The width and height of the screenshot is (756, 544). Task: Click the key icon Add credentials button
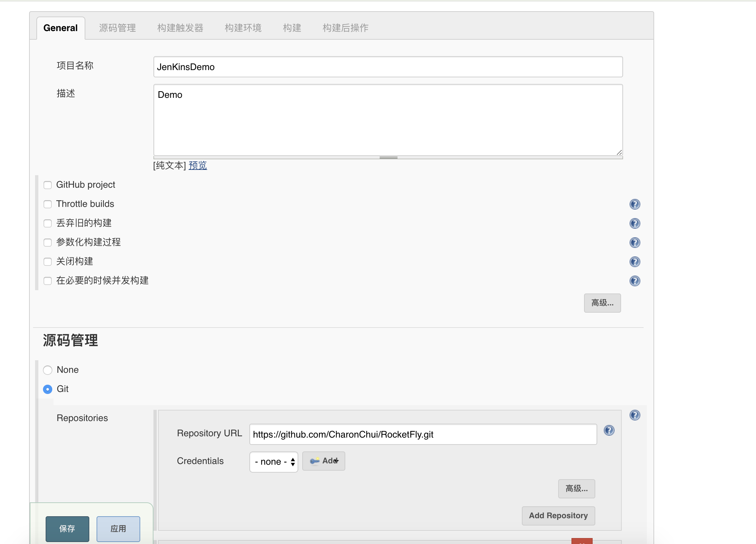[323, 461]
